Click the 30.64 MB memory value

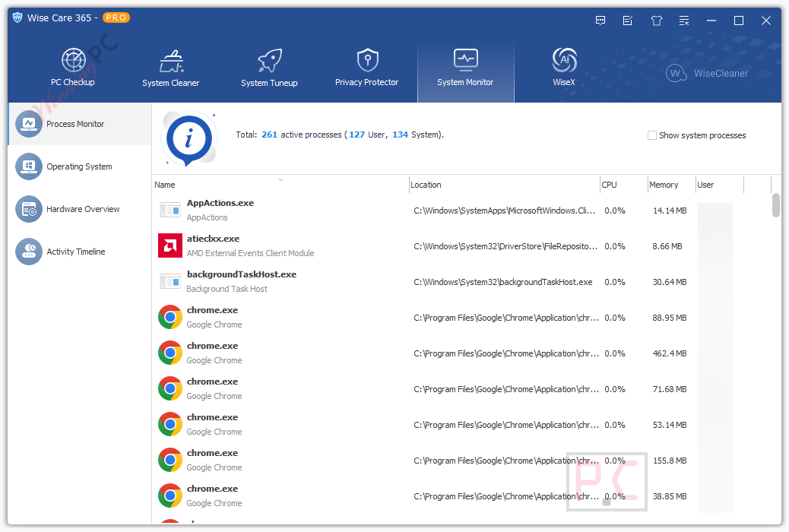coord(670,283)
